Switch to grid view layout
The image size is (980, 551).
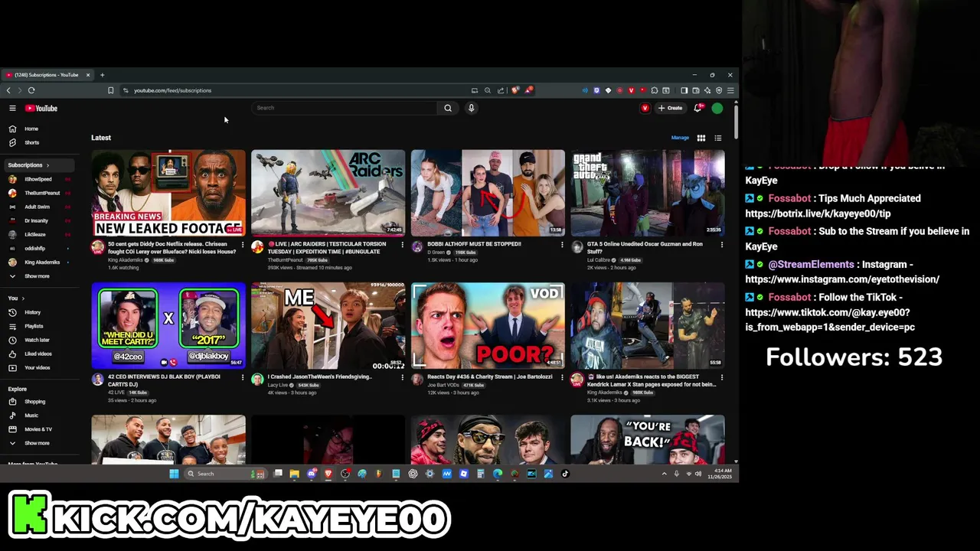tap(701, 138)
